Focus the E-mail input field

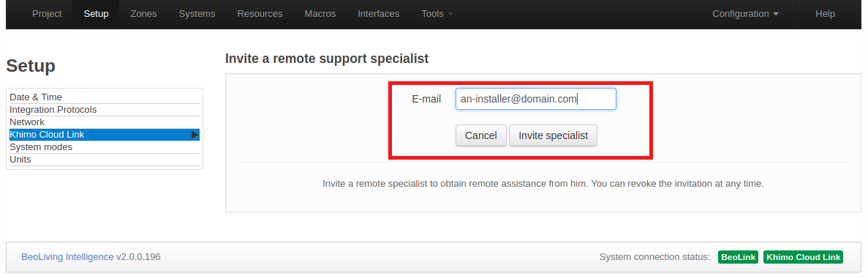point(536,100)
